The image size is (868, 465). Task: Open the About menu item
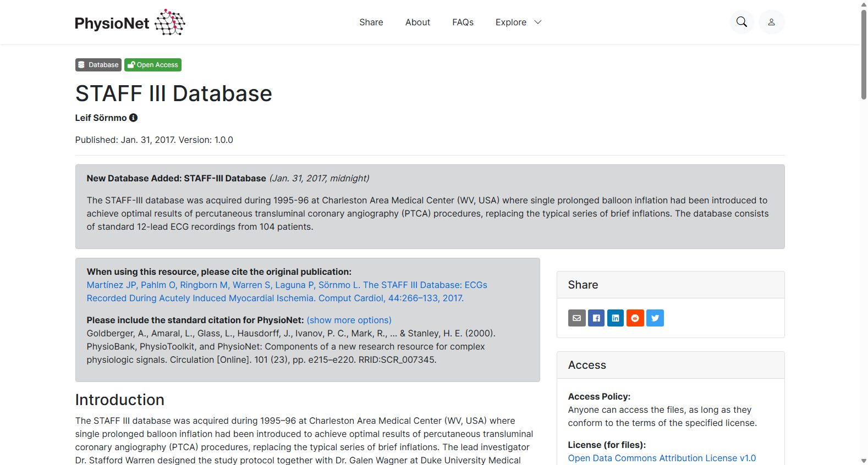(417, 22)
